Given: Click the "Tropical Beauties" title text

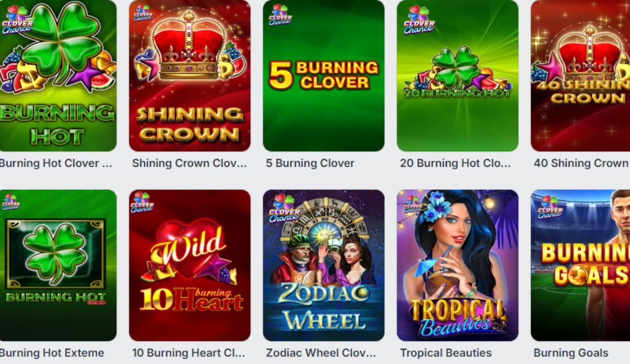Looking at the screenshot, I should click(446, 353).
